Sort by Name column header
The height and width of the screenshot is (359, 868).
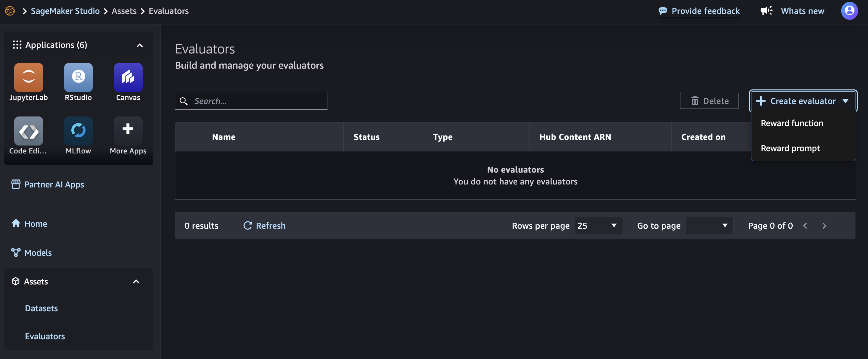coord(224,137)
